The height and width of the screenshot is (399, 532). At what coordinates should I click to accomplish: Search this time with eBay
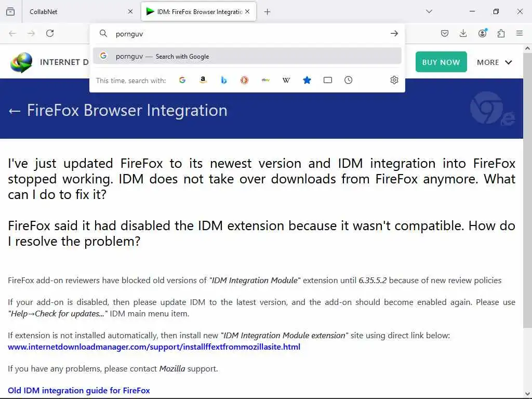[265, 80]
